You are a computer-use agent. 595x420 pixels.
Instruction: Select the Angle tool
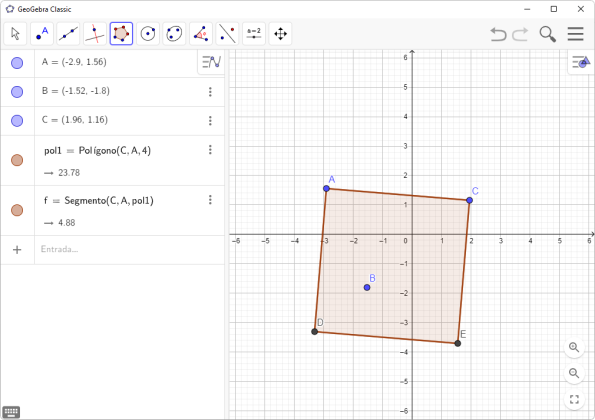click(201, 34)
